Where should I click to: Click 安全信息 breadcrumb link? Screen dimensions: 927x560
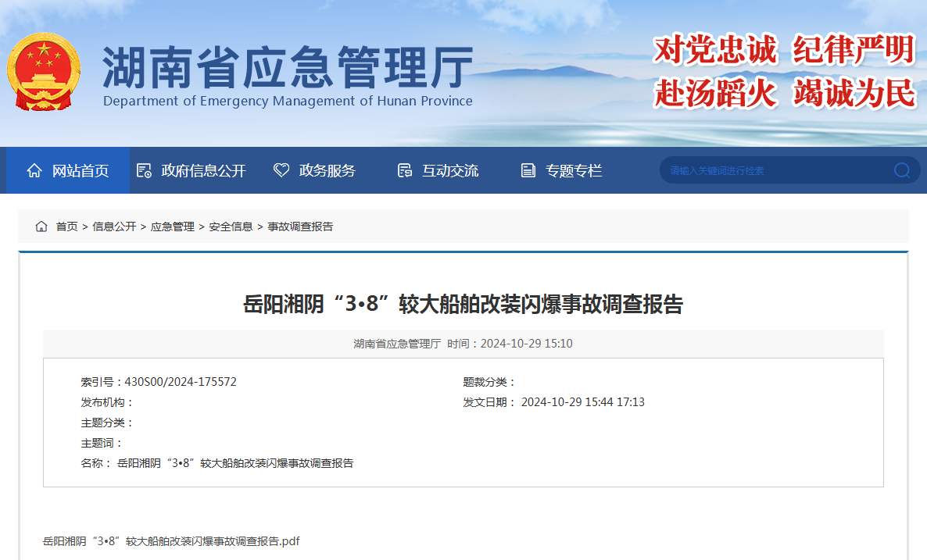point(231,226)
